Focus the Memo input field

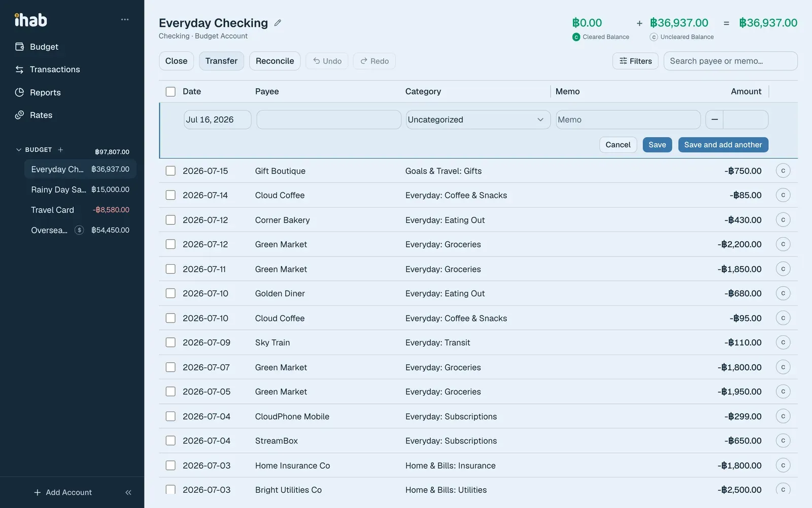pyautogui.click(x=628, y=120)
